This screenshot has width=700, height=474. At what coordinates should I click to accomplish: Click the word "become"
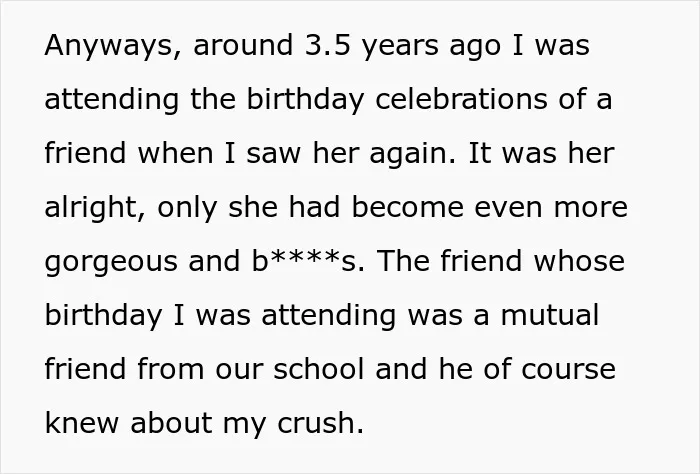click(x=408, y=207)
